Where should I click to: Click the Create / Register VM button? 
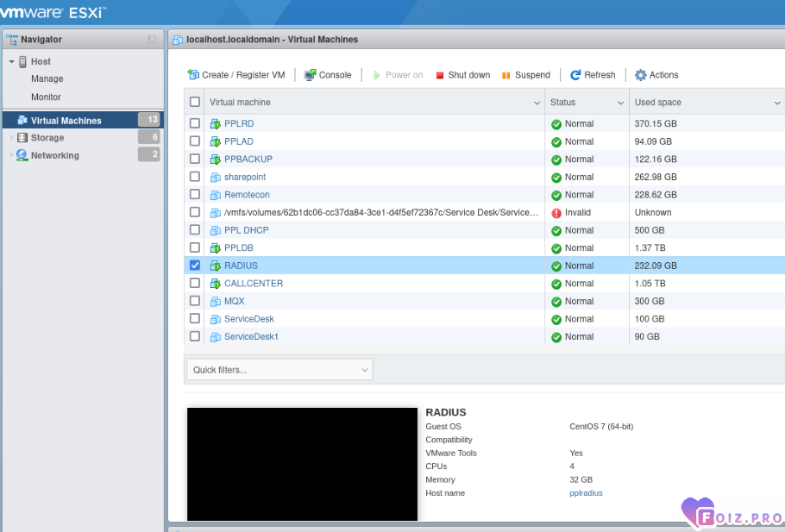pyautogui.click(x=235, y=74)
